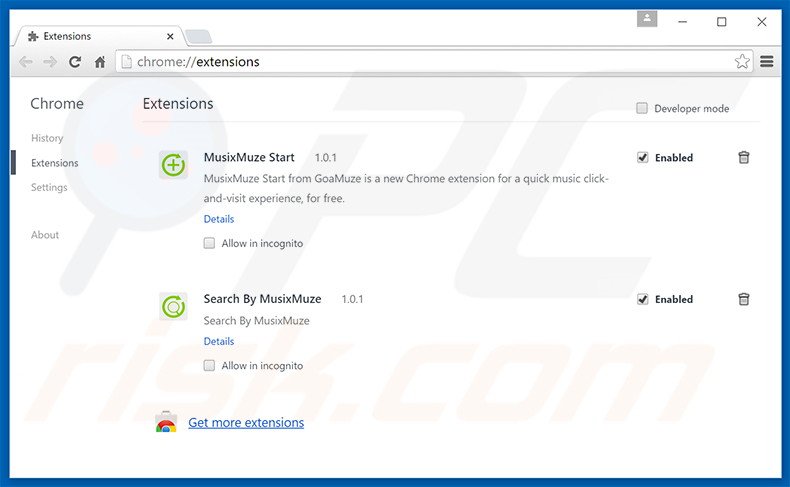The image size is (790, 487).
Task: Close the Extensions tab
Action: pos(170,36)
